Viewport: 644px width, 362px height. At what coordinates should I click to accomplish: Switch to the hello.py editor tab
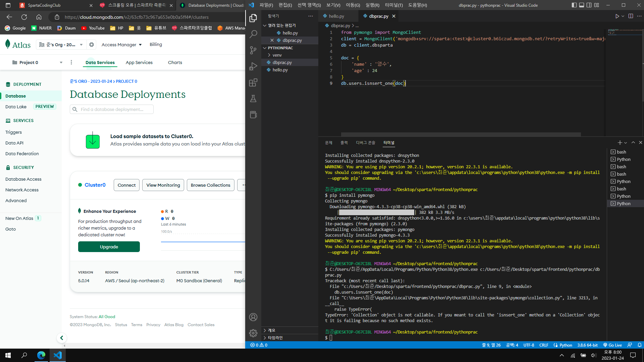336,16
